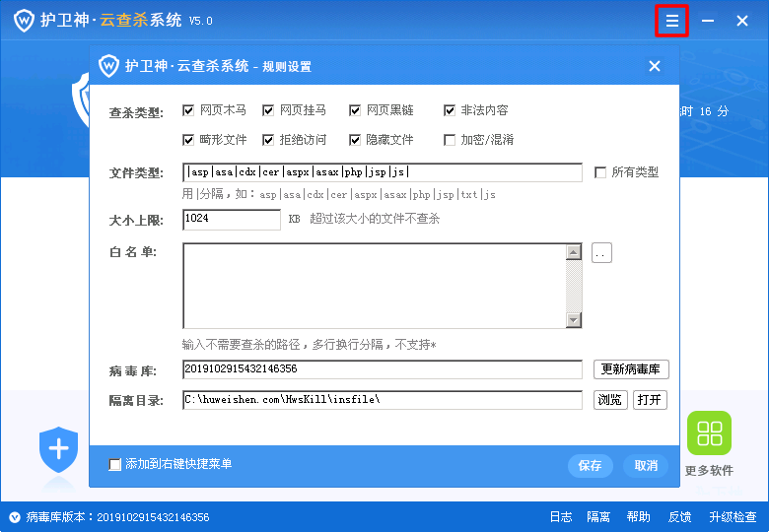
Task: Click the 病毒库 version field
Action: click(383, 369)
